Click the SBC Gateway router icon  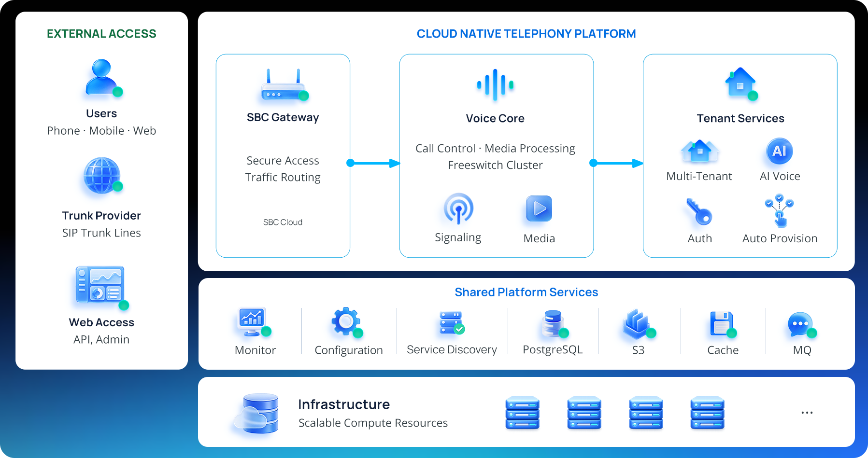pos(284,85)
